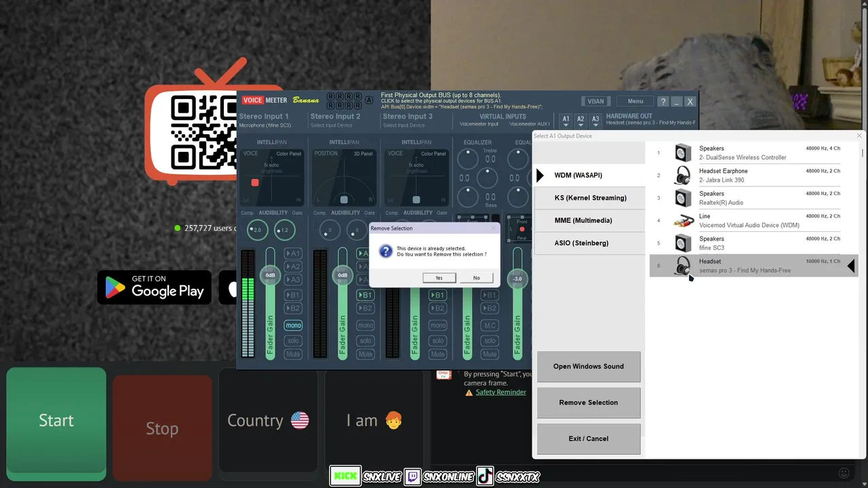The height and width of the screenshot is (488, 868).
Task: Click the device list scrollbar
Action: pyautogui.click(x=863, y=153)
